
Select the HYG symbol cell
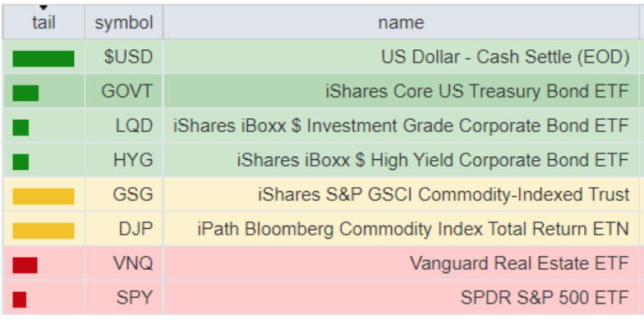point(124,160)
